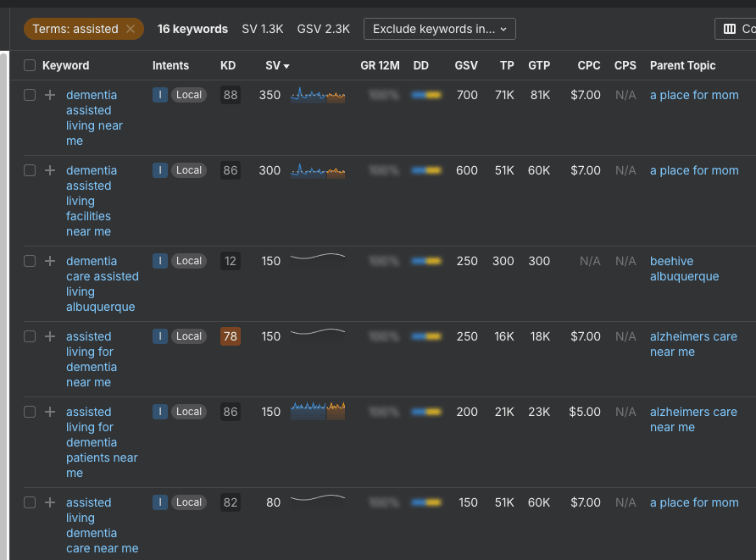This screenshot has width=756, height=560.
Task: Open search volume trend chart for first keyword
Action: tap(317, 96)
